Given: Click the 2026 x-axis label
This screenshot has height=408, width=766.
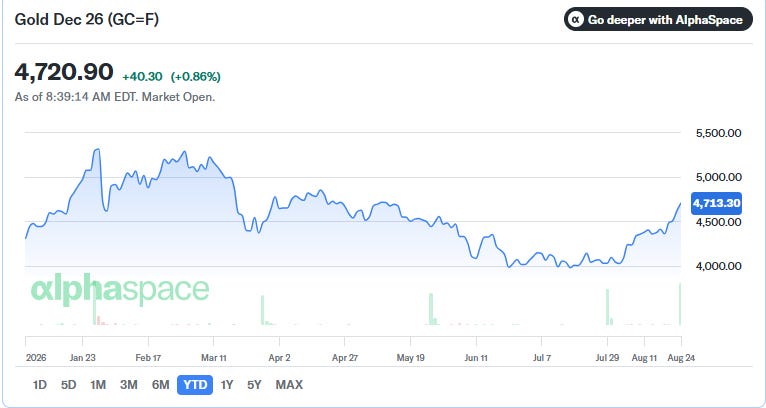Looking at the screenshot, I should 36,358.
